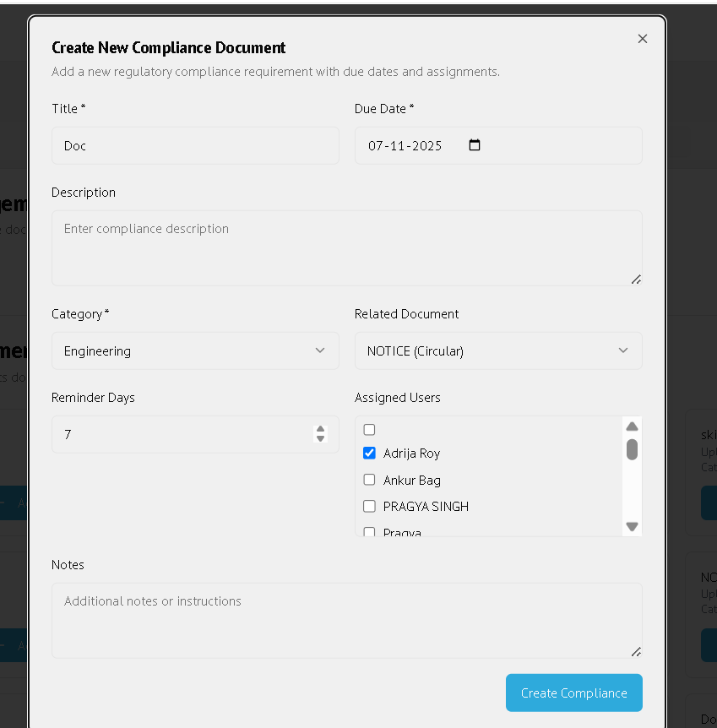The height and width of the screenshot is (728, 717).
Task: Click the Assigned Users label
Action: point(398,398)
